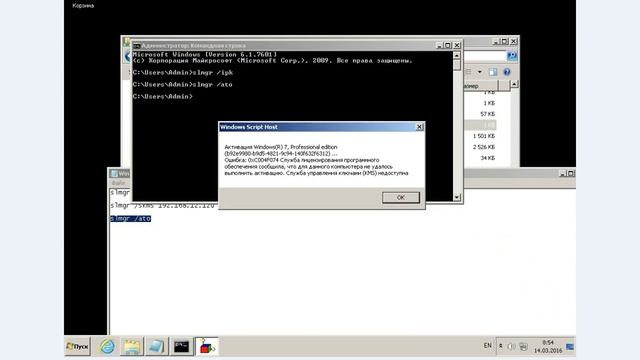Close the Command Prompt window
Image resolution: width=640 pixels, height=360 pixels.
click(457, 45)
